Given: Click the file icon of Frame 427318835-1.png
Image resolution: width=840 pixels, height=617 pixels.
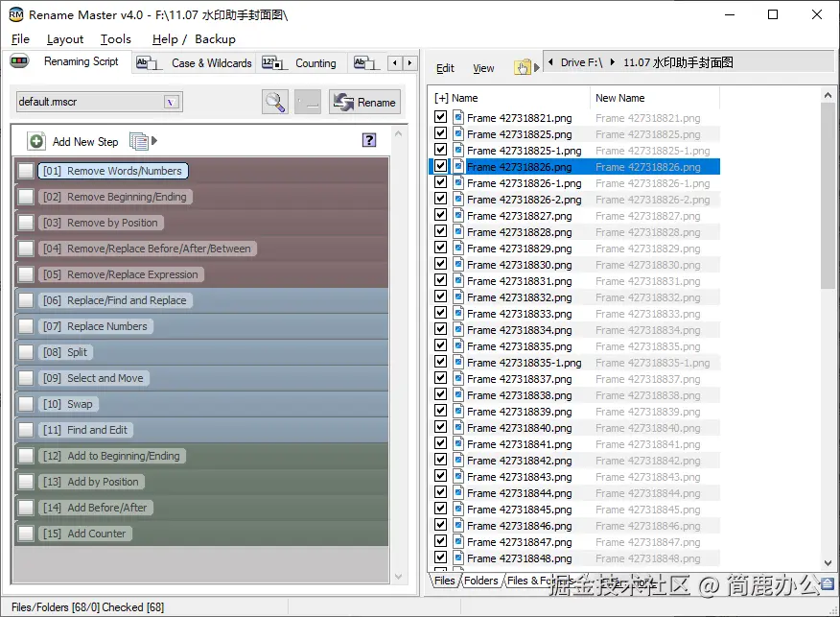Looking at the screenshot, I should click(x=458, y=363).
